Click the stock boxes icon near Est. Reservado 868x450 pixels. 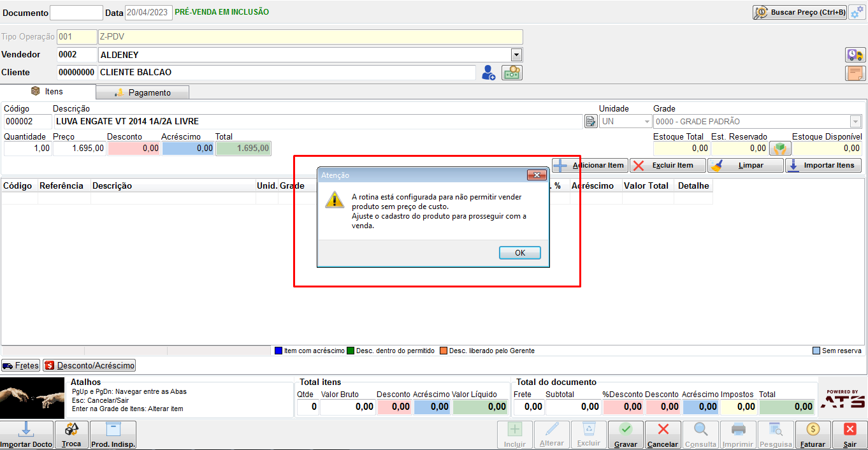coord(781,149)
